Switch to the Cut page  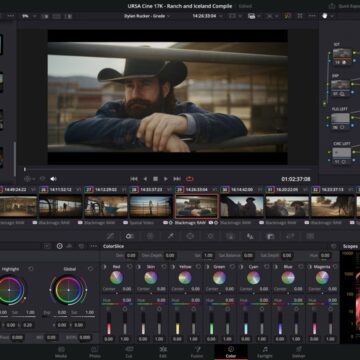tap(129, 352)
